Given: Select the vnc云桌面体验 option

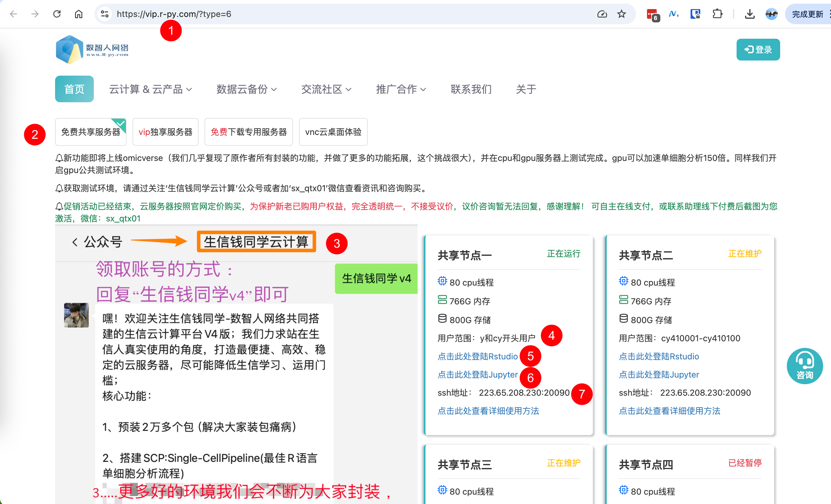Looking at the screenshot, I should (333, 132).
